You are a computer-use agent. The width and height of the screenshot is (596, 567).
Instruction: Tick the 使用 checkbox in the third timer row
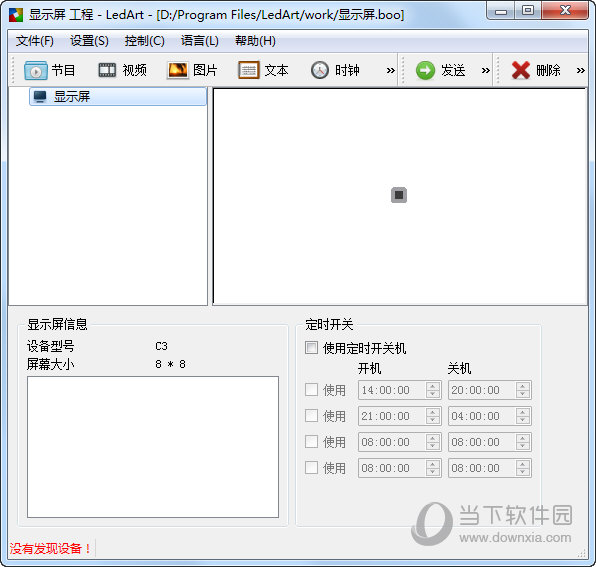311,442
